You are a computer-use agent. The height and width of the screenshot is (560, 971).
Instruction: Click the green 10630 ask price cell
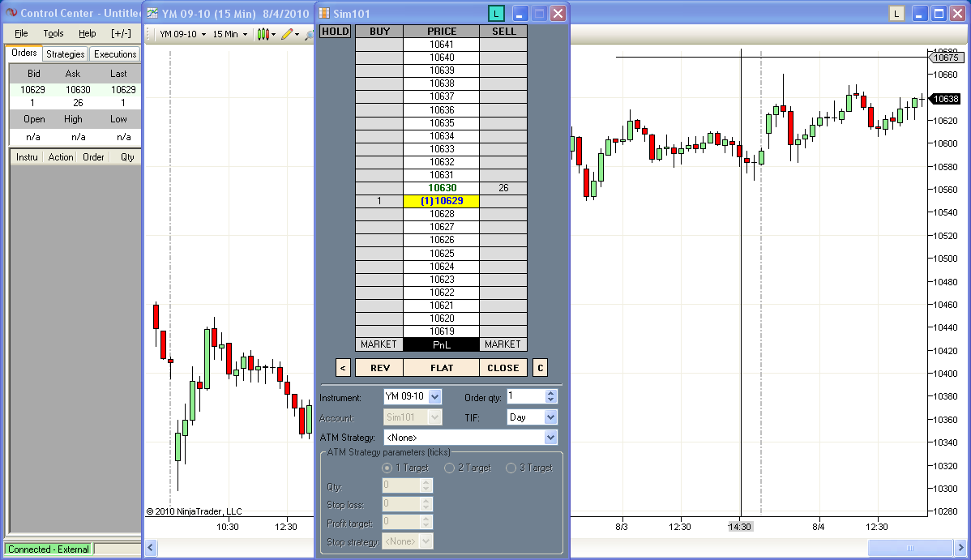click(x=442, y=188)
